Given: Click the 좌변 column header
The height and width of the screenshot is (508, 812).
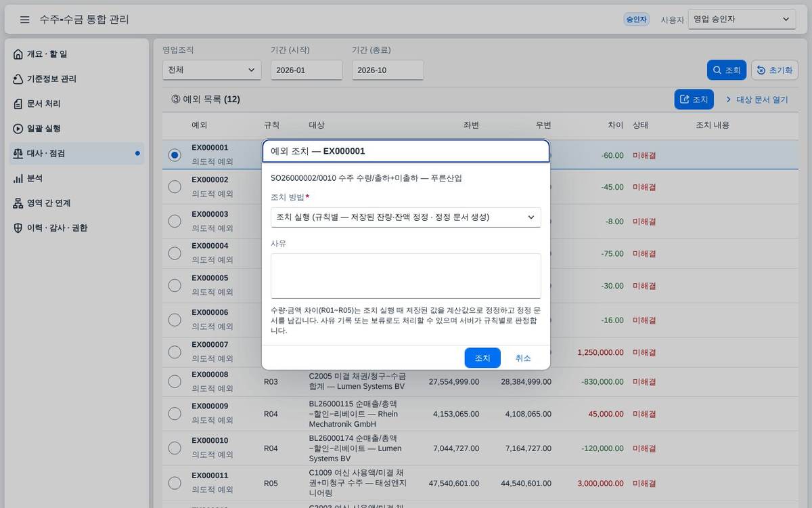Looking at the screenshot, I should tap(471, 125).
